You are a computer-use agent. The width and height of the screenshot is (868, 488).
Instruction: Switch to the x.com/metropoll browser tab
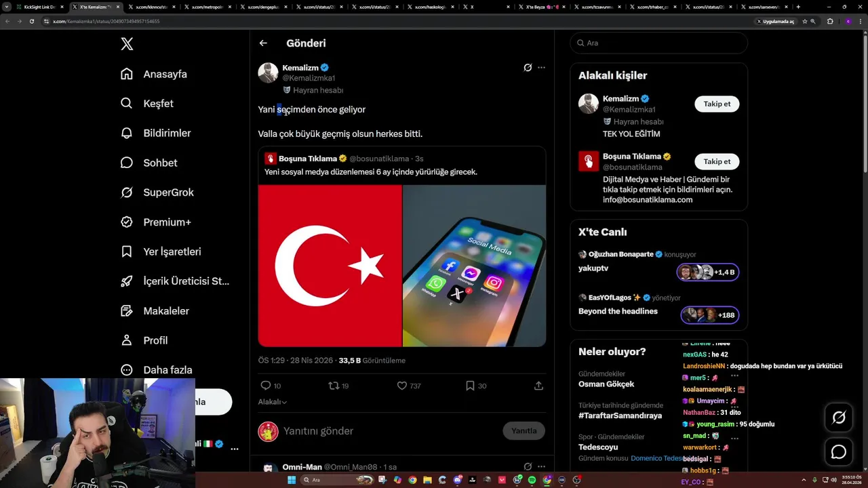click(208, 7)
